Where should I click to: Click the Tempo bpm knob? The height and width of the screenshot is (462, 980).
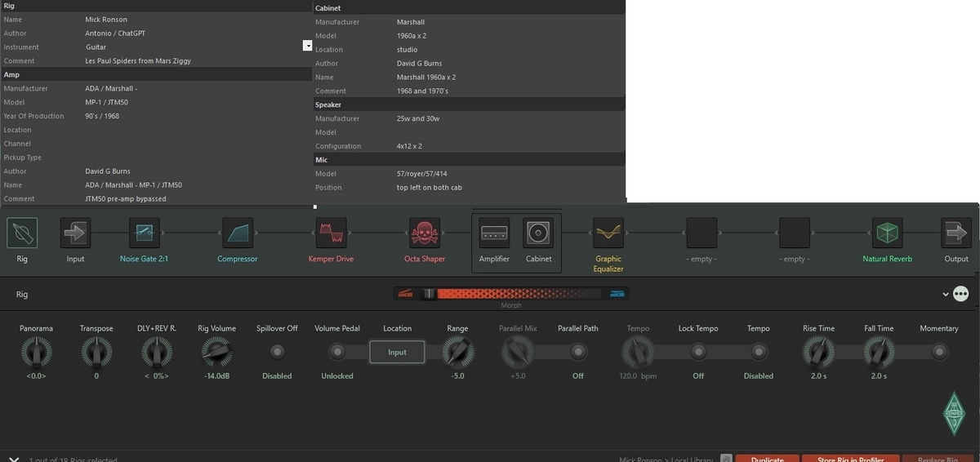pos(638,352)
